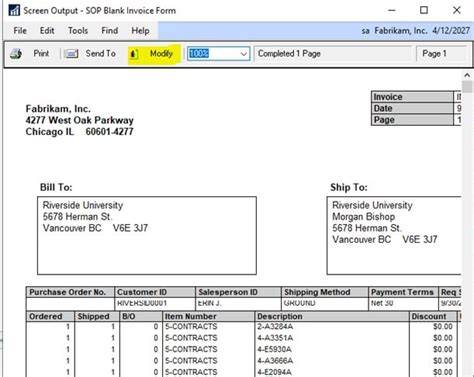Click Vancouver BC V6E 3J7 in Ship To box

tap(385, 239)
